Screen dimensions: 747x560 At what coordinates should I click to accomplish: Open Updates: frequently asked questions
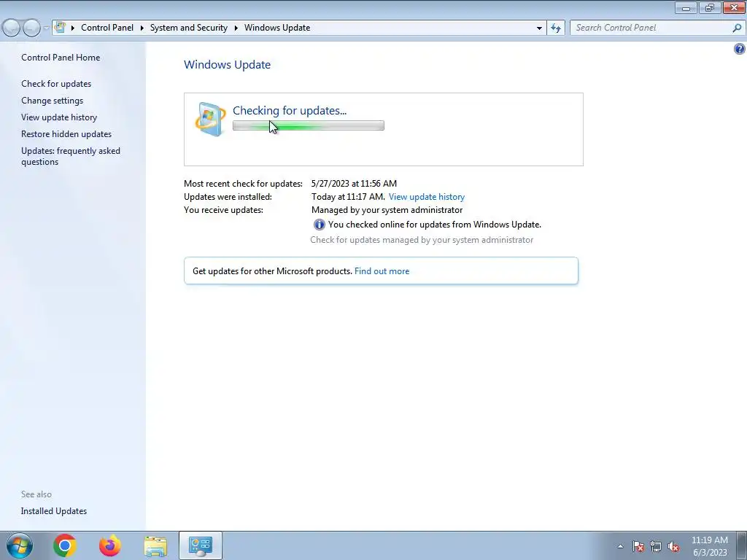pyautogui.click(x=71, y=156)
